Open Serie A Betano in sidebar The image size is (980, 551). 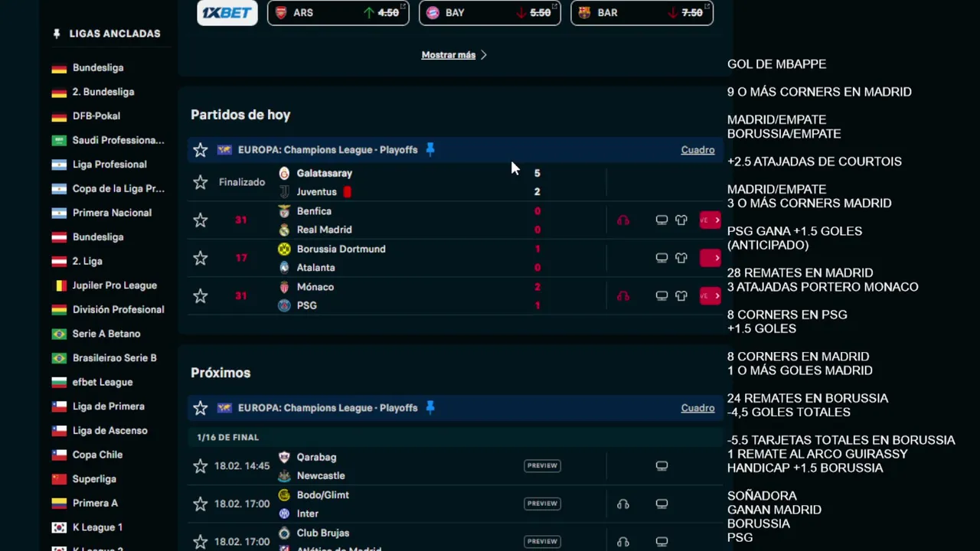106,334
